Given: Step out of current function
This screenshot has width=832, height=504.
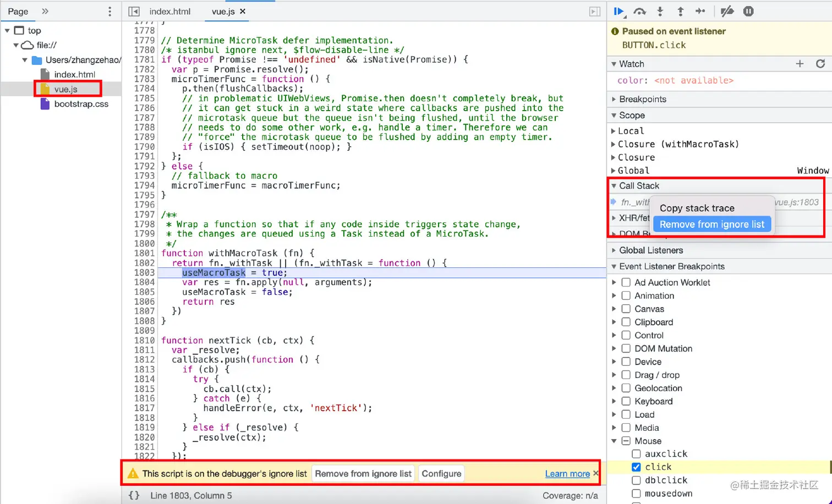Looking at the screenshot, I should coord(681,11).
